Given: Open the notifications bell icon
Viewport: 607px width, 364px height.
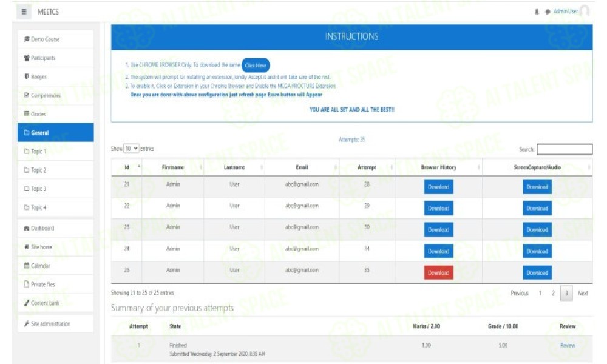Looking at the screenshot, I should point(537,12).
